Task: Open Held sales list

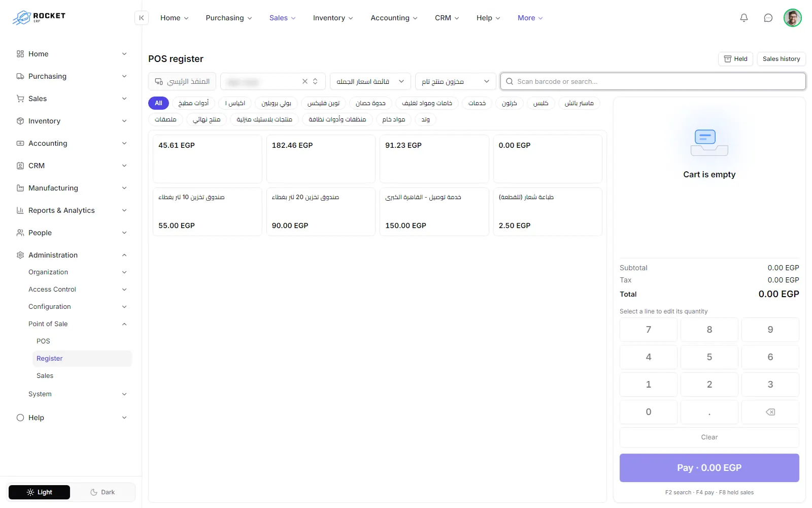Action: [x=735, y=59]
